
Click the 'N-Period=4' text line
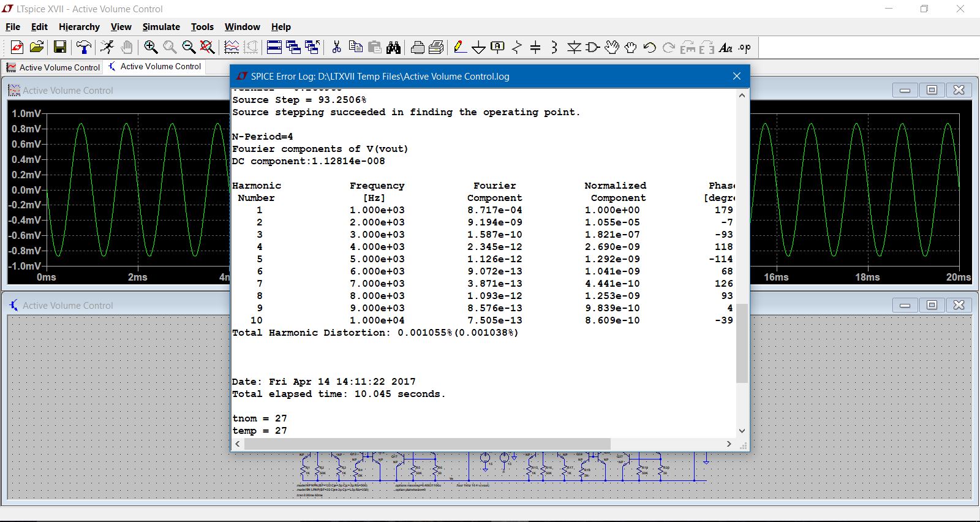coord(263,137)
